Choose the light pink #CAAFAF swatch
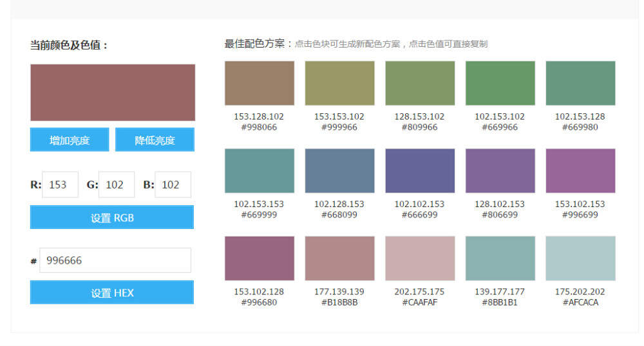Image resolution: width=644 pixels, height=346 pixels. coord(420,258)
